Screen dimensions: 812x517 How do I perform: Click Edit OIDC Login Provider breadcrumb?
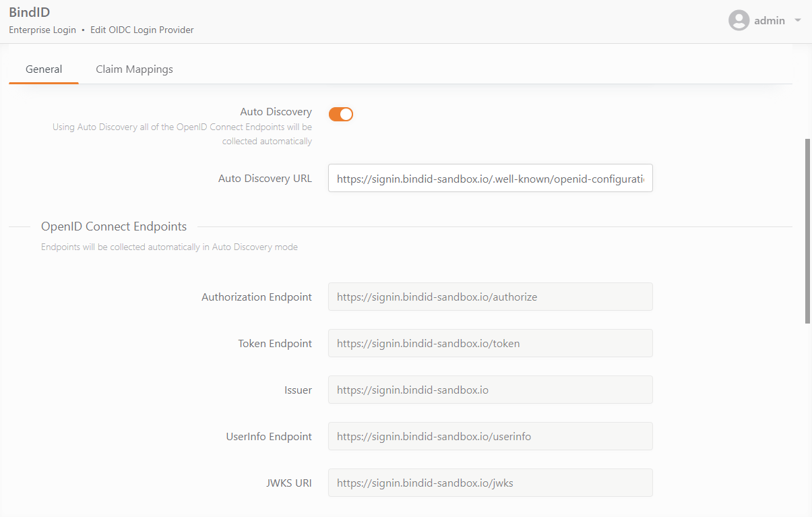pyautogui.click(x=142, y=30)
